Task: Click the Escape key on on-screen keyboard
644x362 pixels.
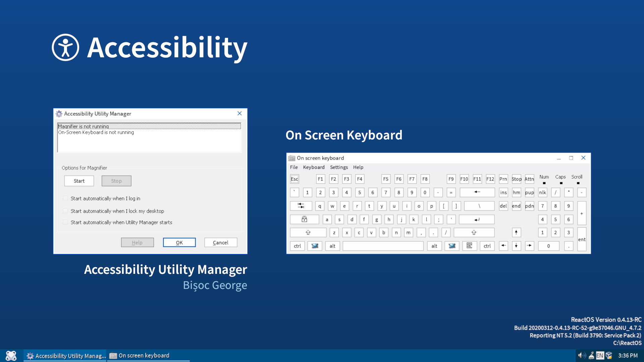Action: (294, 179)
